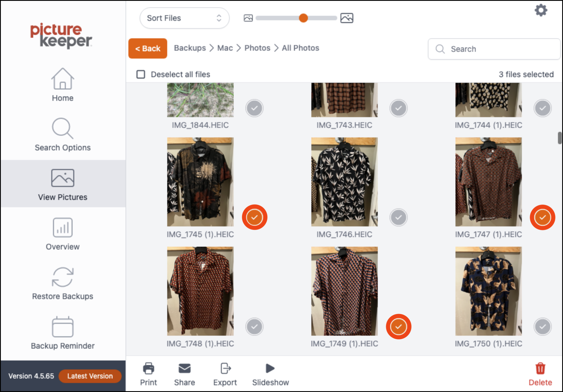Viewport: 563px width, 392px height.
Task: Open IMG_1745 (1).HEIC thumbnail
Action: tap(200, 182)
